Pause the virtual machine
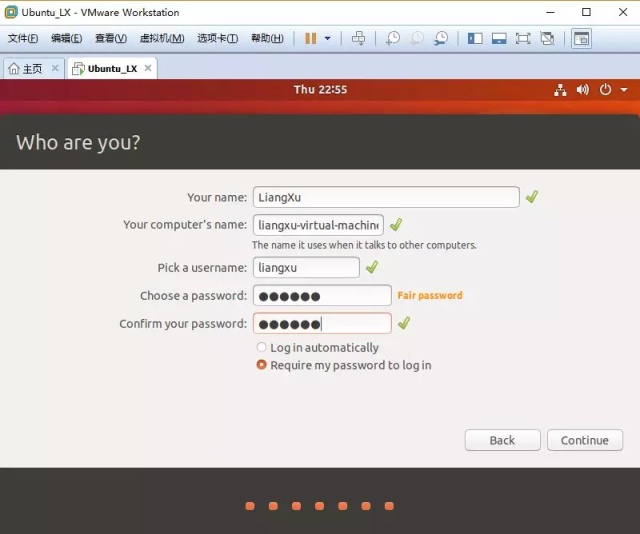The height and width of the screenshot is (534, 640). 311,39
